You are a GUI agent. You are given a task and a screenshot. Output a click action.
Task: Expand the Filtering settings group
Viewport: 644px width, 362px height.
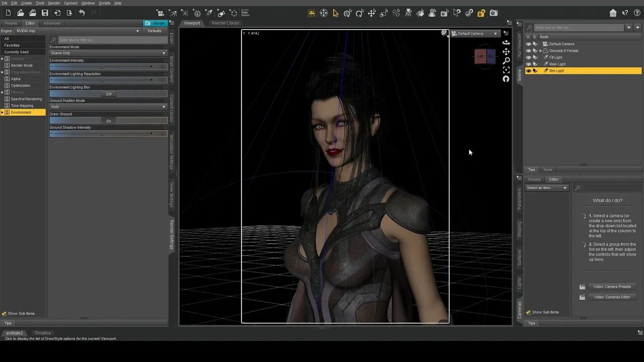point(2,93)
